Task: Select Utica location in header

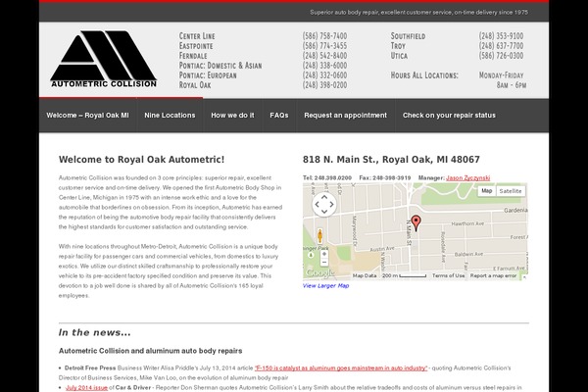Action: pyautogui.click(x=399, y=56)
